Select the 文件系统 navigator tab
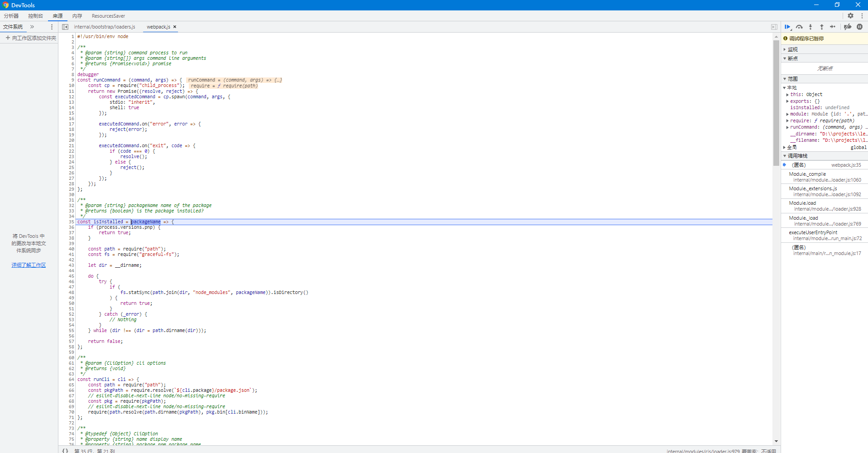The width and height of the screenshot is (868, 453). tap(13, 27)
